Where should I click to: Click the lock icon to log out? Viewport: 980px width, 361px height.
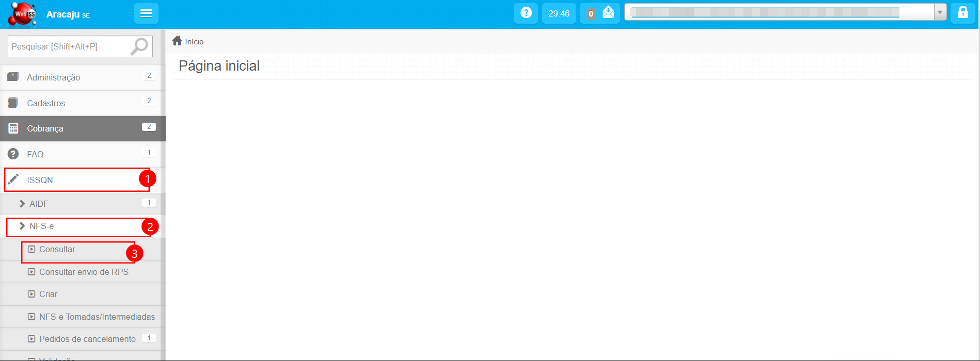[963, 13]
